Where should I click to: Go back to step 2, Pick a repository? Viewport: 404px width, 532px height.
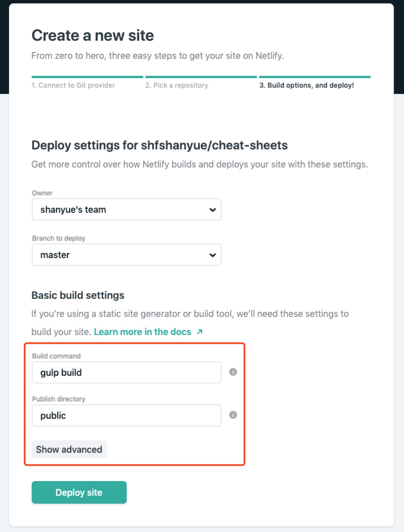tap(177, 85)
